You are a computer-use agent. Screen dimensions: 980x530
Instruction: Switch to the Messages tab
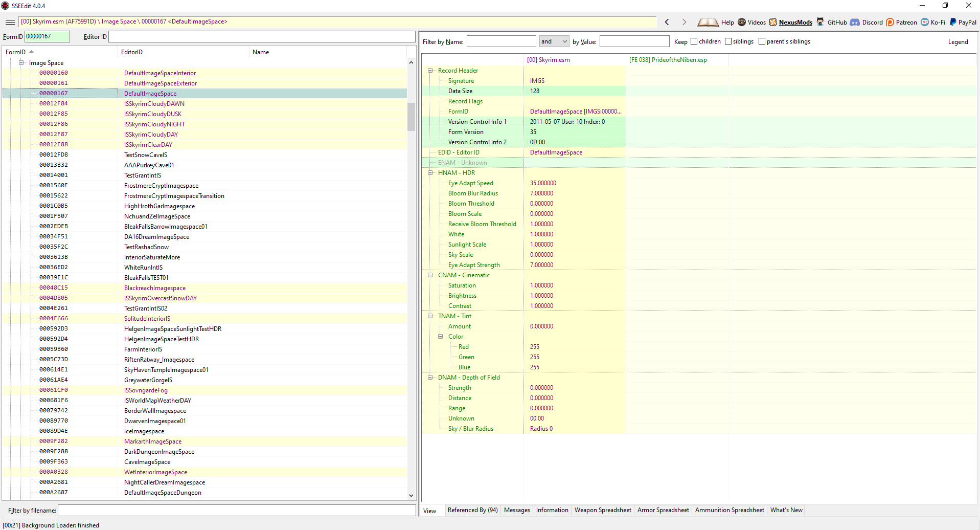click(517, 510)
